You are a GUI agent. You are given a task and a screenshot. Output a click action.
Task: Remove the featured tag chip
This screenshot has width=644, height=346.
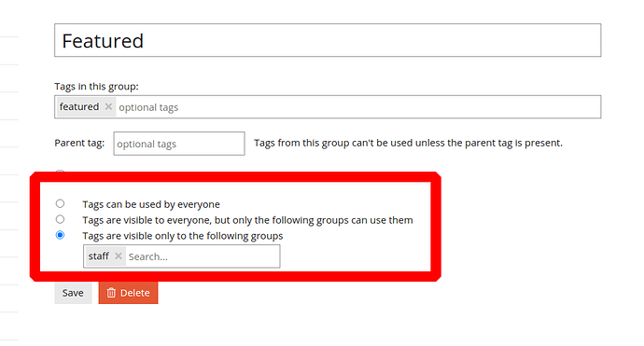108,106
